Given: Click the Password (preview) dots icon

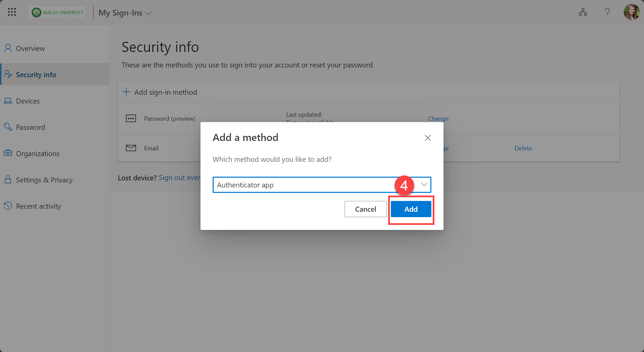Looking at the screenshot, I should [131, 118].
